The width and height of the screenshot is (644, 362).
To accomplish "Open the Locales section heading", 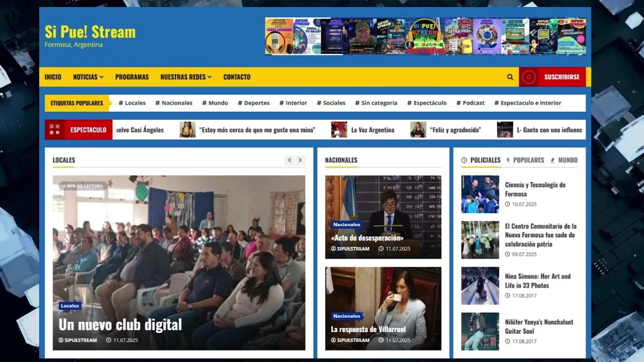I will [x=64, y=160].
